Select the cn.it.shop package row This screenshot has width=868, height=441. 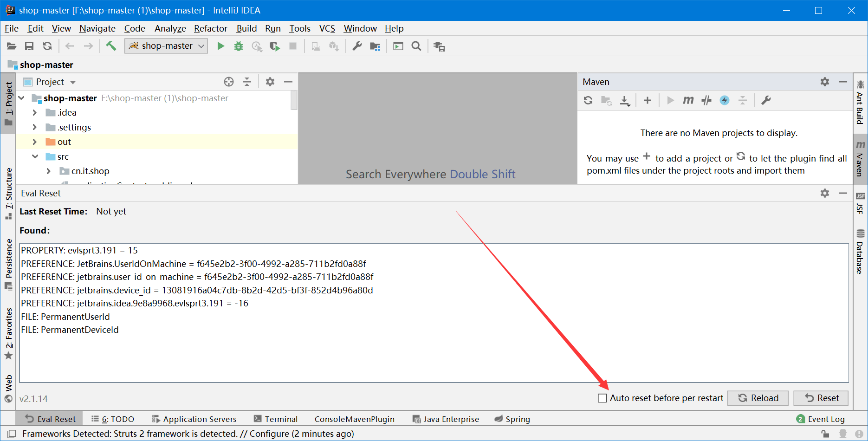coord(157,171)
